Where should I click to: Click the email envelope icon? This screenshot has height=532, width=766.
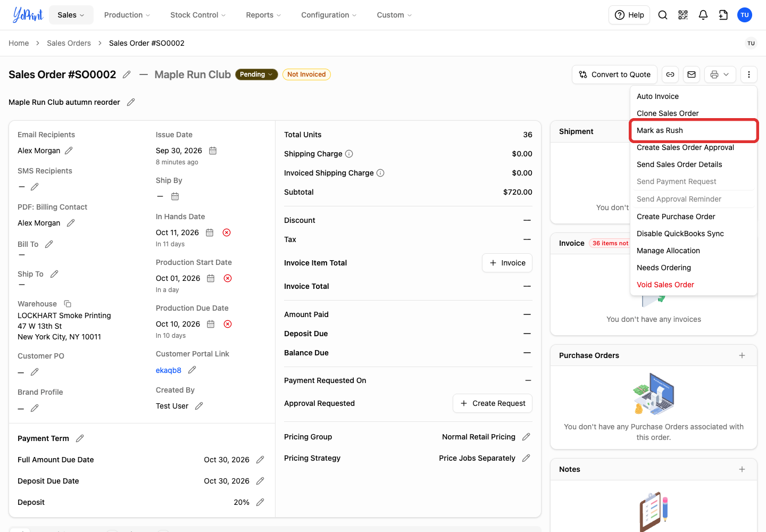pos(692,74)
